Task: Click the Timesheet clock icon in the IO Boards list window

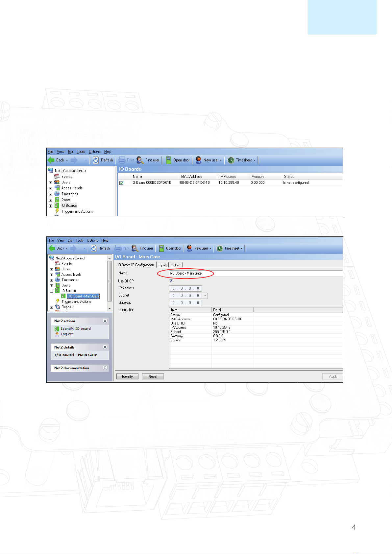Action: click(x=231, y=160)
